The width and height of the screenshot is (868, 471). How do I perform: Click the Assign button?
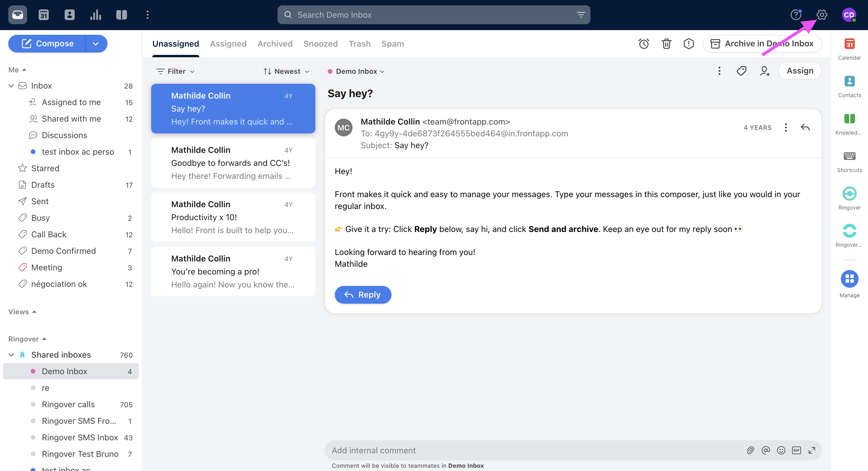click(800, 71)
